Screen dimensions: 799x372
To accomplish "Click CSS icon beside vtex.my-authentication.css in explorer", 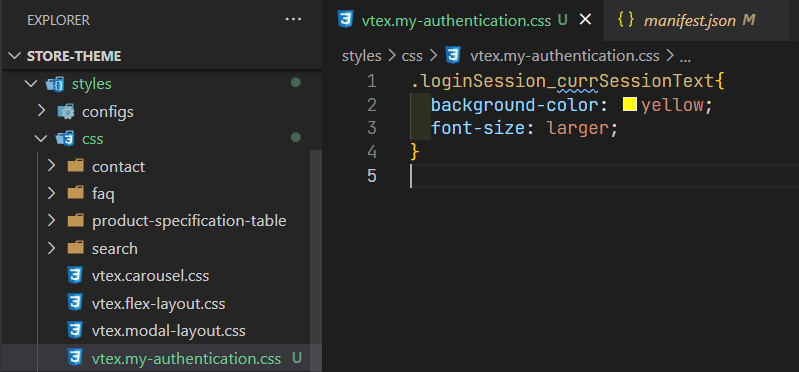I will point(75,358).
